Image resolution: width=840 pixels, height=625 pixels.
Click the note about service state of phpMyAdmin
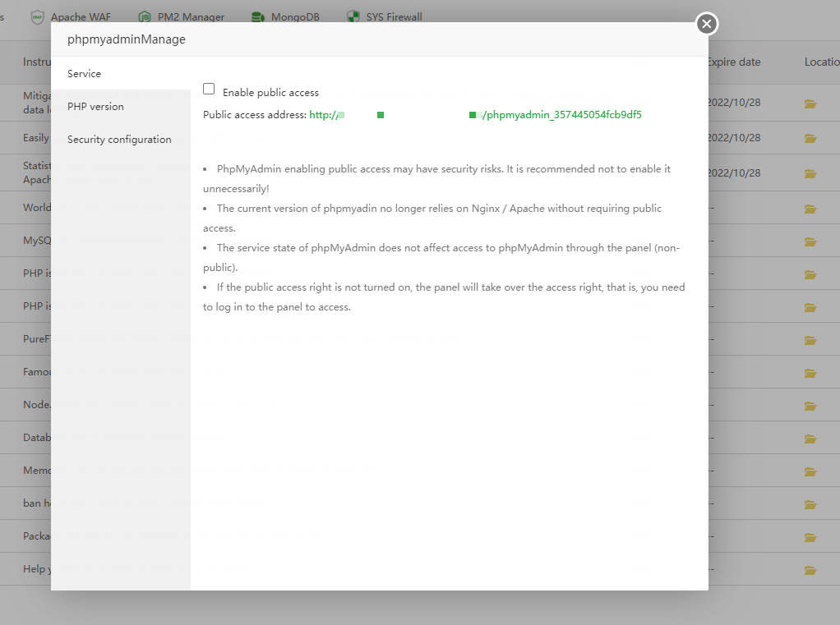[441, 257]
